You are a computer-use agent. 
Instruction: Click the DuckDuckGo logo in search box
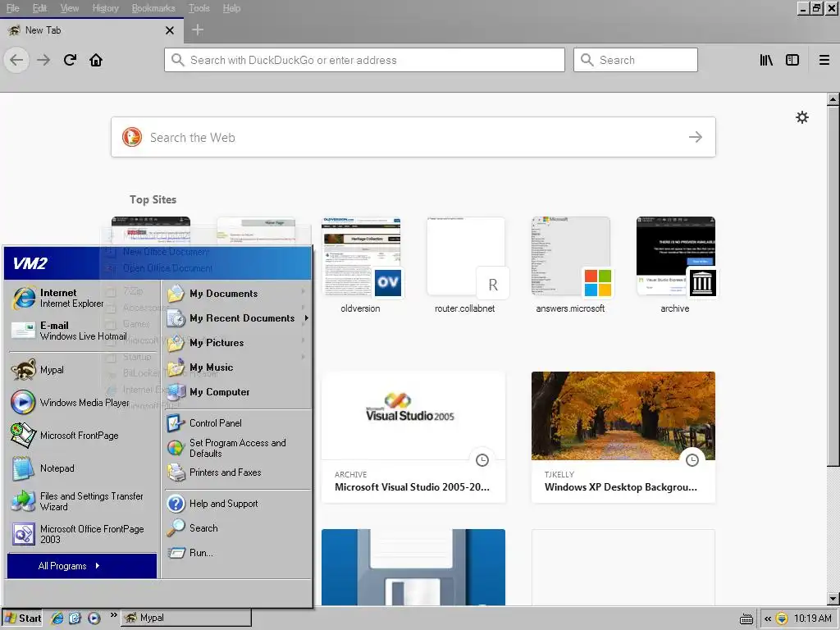132,137
